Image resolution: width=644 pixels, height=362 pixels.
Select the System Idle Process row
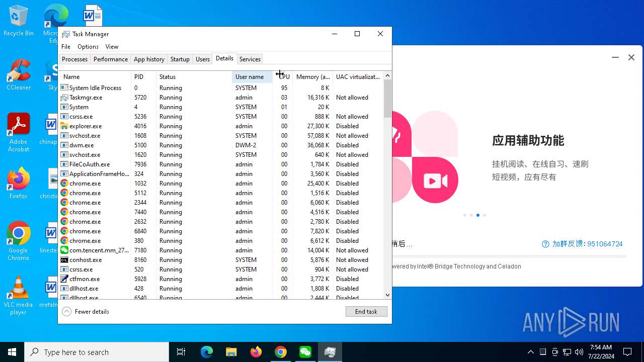coord(220,88)
